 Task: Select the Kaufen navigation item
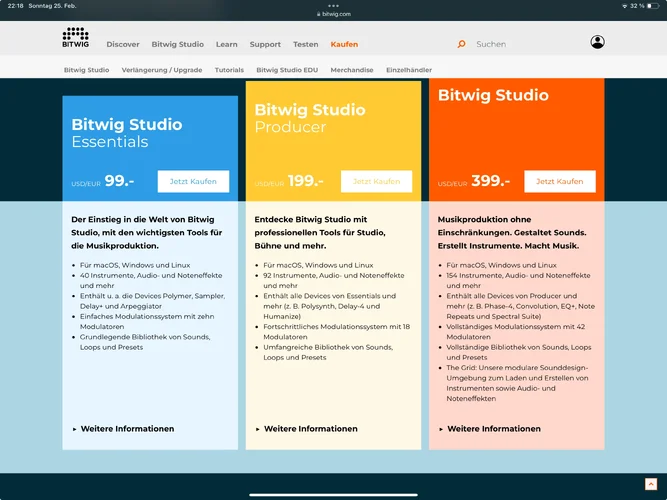pyautogui.click(x=344, y=44)
